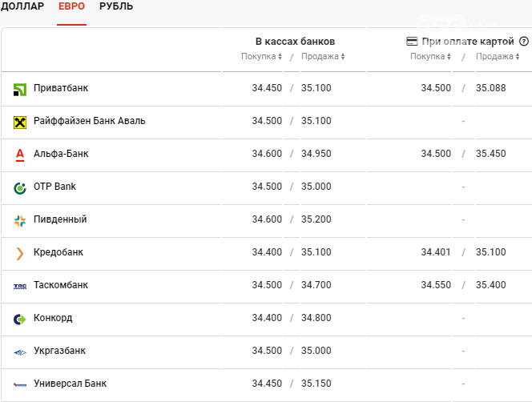Click the Приватбанк logo icon
Screen dimensions: 532x402
pyautogui.click(x=20, y=90)
